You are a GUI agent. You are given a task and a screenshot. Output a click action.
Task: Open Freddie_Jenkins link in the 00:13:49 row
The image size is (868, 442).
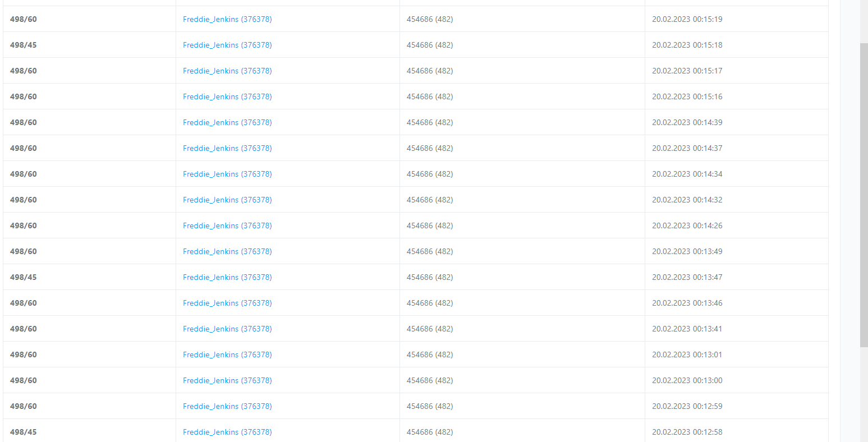[x=227, y=251]
